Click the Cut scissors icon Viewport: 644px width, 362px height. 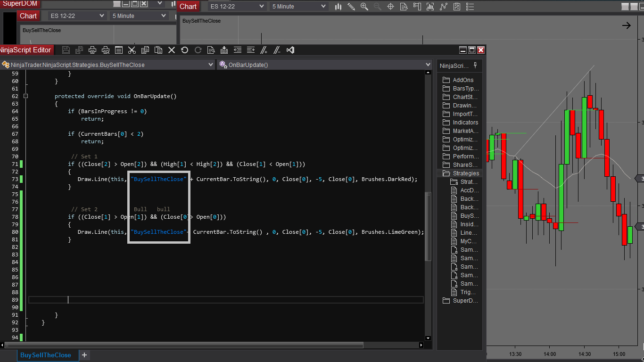pyautogui.click(x=132, y=50)
